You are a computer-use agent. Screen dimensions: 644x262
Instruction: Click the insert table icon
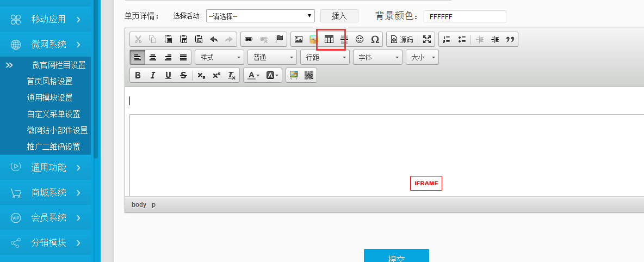(329, 39)
